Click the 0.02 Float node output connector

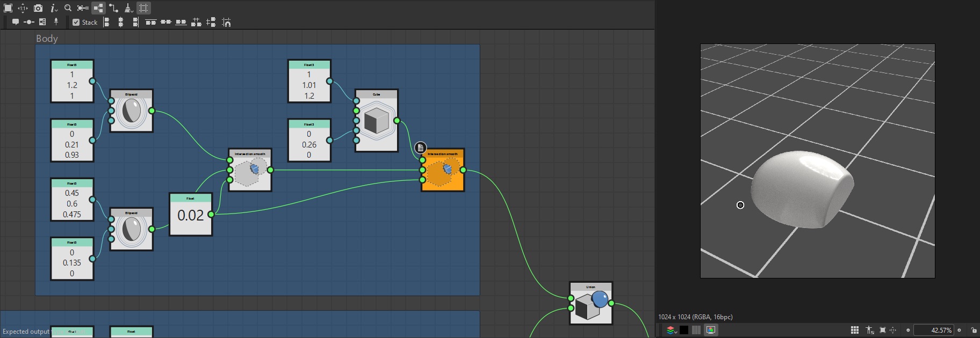tap(211, 215)
